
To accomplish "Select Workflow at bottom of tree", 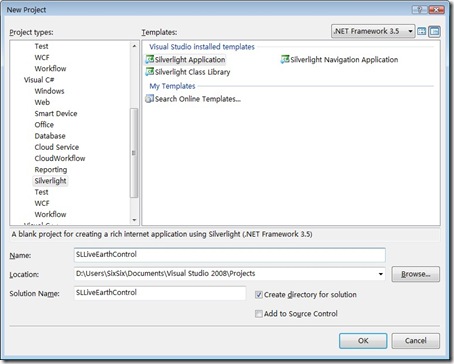I will pos(50,214).
